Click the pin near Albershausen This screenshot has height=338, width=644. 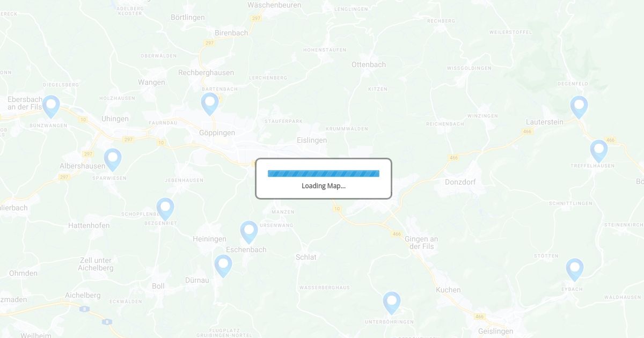113,159
